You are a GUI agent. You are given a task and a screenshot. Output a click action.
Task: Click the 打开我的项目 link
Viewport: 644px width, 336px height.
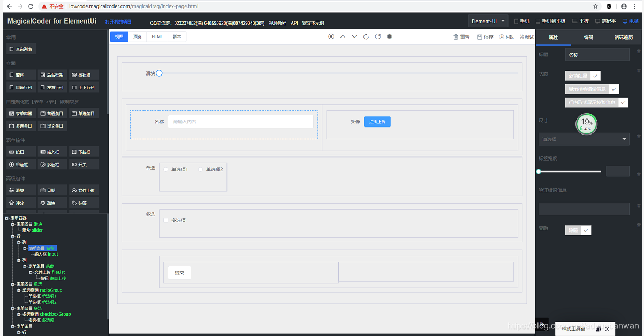point(118,22)
